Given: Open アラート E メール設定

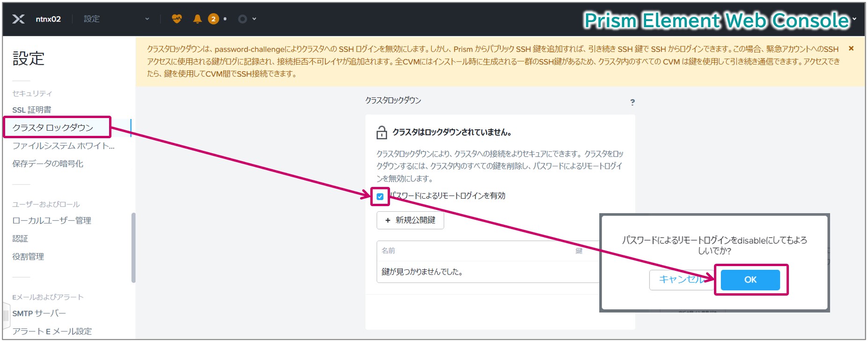Looking at the screenshot, I should (x=52, y=331).
